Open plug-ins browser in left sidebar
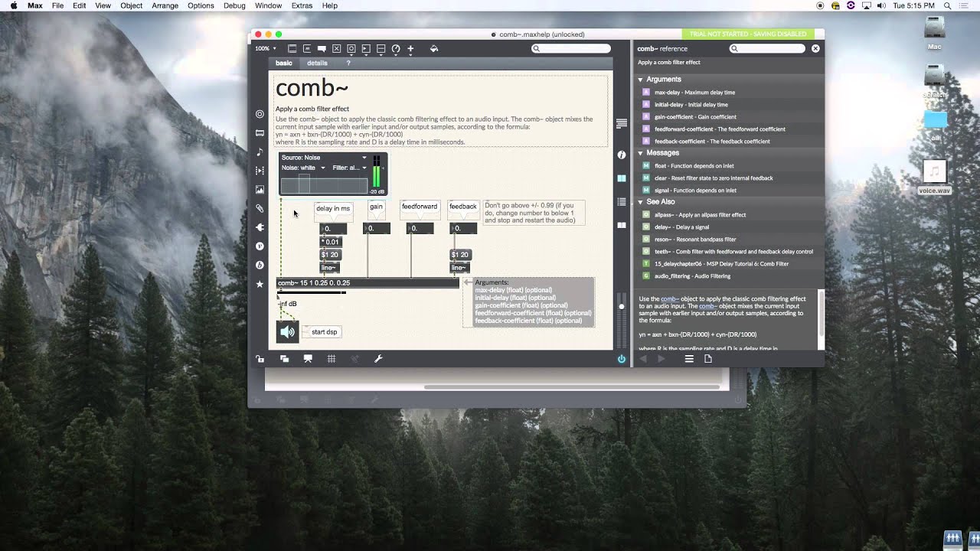 point(260,227)
